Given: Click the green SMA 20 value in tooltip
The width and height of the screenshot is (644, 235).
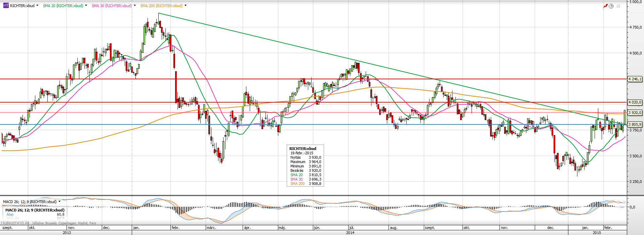Looking at the screenshot, I should point(315,175).
